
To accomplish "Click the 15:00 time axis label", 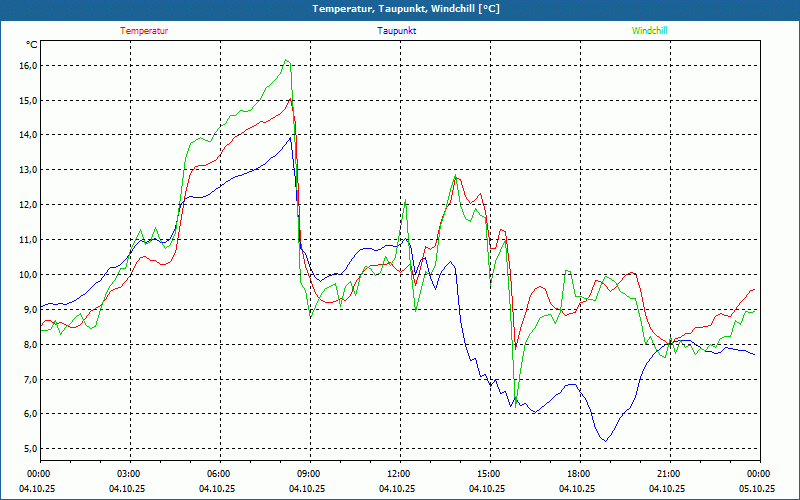I will pos(488,474).
